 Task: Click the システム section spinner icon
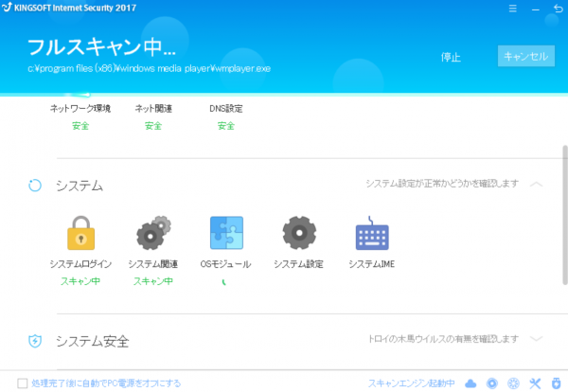tap(35, 186)
